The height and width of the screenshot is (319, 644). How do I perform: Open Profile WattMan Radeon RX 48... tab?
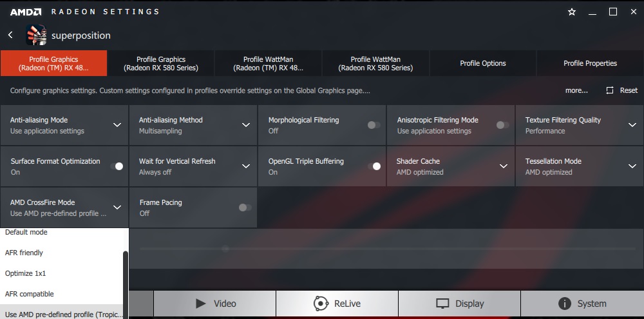pyautogui.click(x=268, y=63)
